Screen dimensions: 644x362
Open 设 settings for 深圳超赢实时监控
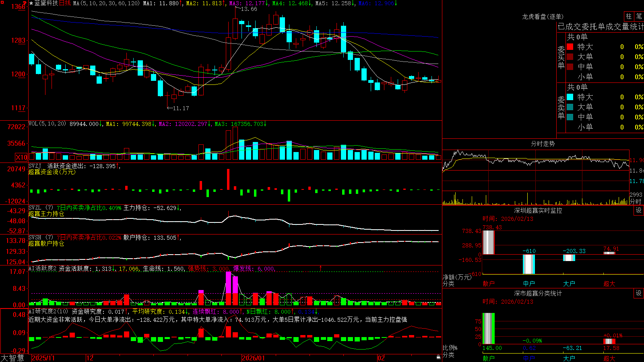[639, 210]
